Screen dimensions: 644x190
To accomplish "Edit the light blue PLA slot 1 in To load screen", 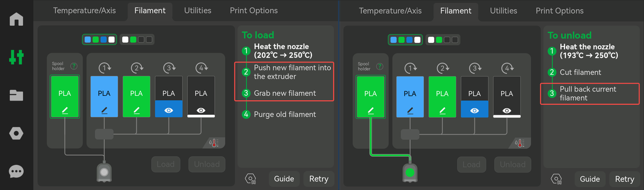I will [104, 96].
